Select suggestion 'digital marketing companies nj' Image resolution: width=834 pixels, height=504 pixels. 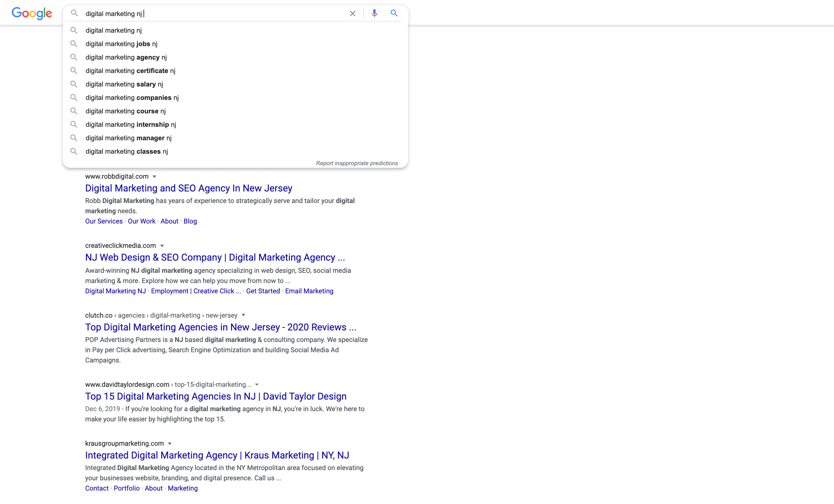(x=235, y=98)
